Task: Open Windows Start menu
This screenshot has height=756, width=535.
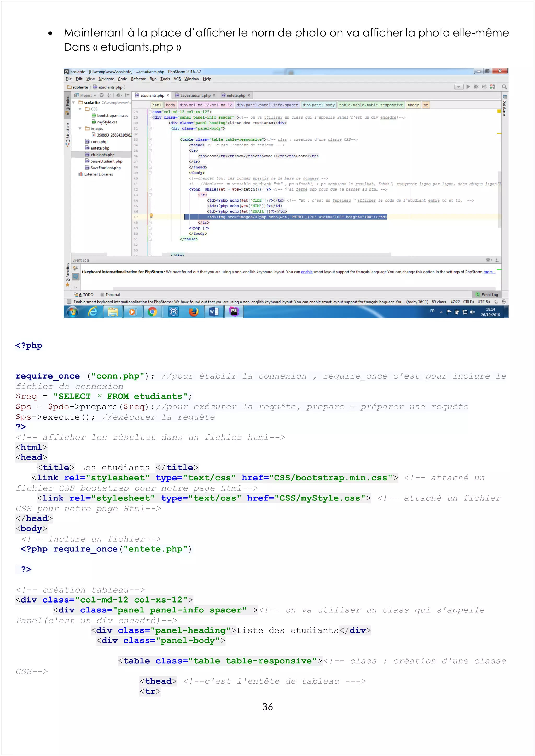Action: [72, 311]
